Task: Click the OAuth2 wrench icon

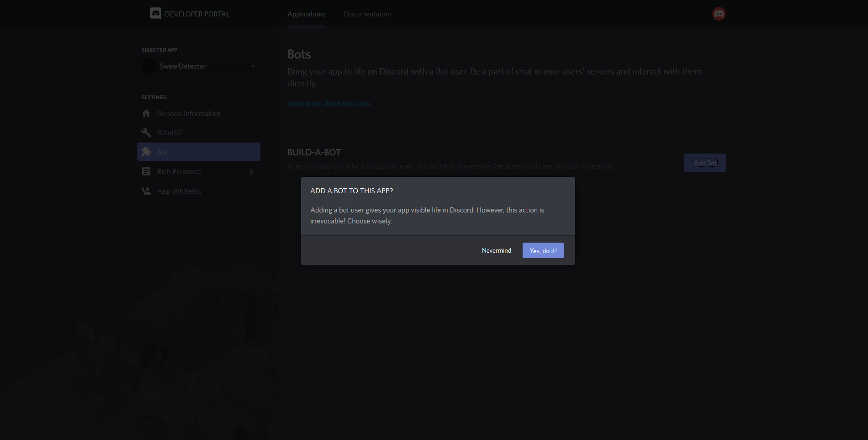Action: coord(146,133)
